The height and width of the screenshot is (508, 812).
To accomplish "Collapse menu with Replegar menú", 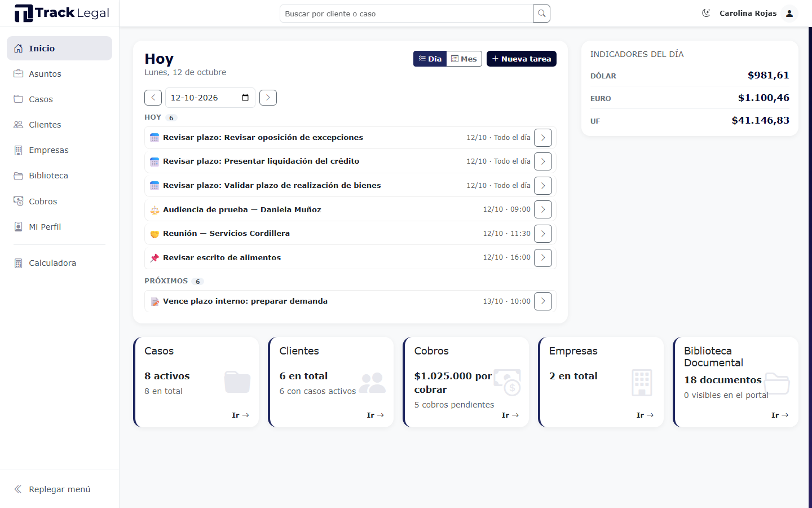I will click(x=59, y=489).
